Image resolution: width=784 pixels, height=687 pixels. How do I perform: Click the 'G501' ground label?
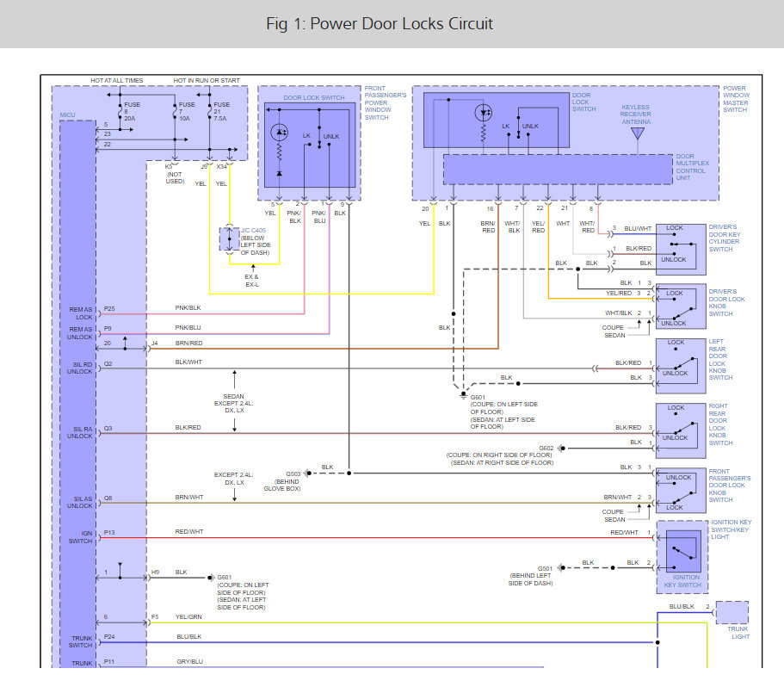pyautogui.click(x=545, y=568)
